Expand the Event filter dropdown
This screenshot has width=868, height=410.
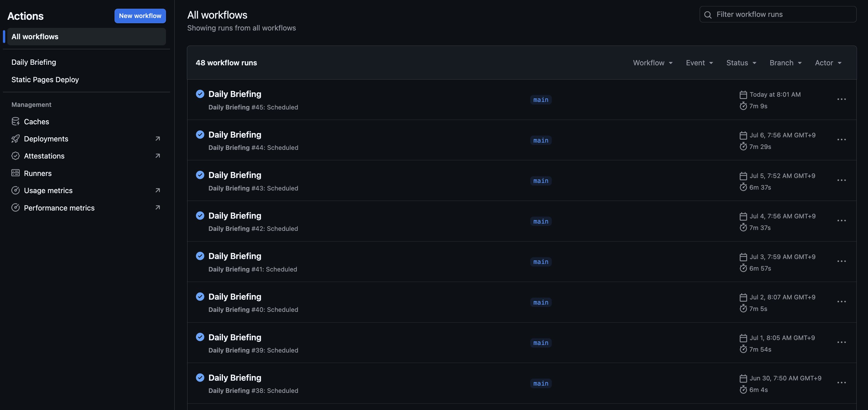pyautogui.click(x=699, y=63)
